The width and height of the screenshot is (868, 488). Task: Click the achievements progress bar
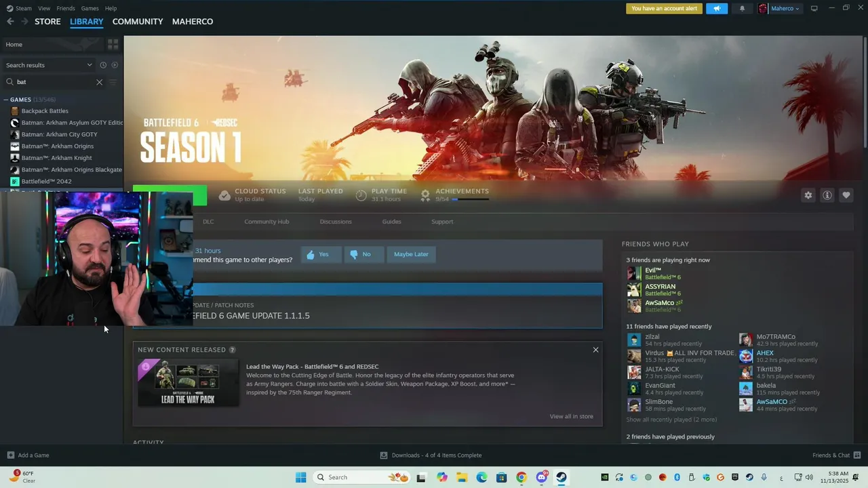tap(470, 199)
